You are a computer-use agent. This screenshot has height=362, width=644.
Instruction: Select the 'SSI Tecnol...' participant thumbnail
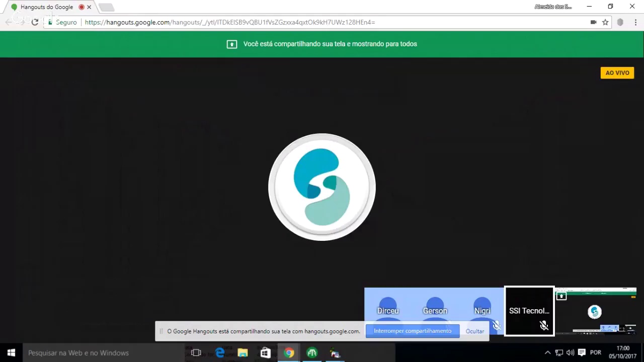pos(529,311)
